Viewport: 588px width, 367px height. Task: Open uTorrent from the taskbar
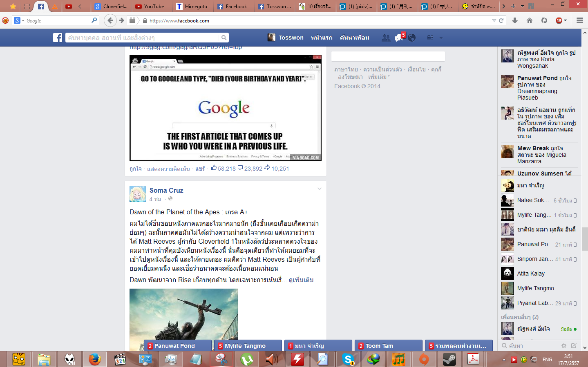click(247, 359)
